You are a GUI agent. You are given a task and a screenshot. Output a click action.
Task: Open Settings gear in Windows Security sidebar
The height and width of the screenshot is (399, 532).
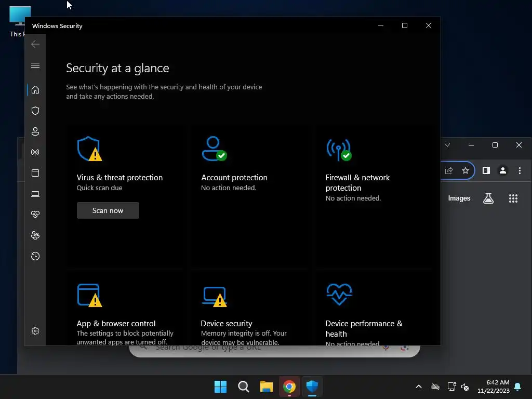pos(35,331)
